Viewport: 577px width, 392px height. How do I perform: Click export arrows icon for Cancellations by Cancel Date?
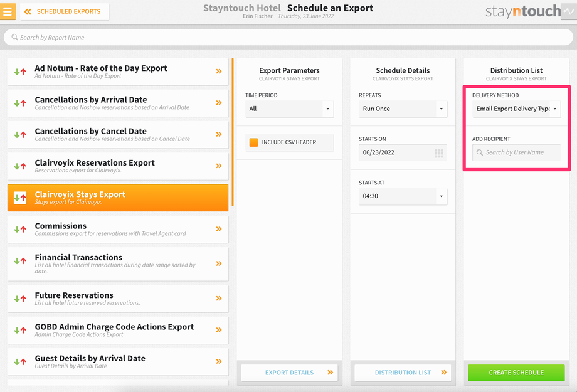20,135
